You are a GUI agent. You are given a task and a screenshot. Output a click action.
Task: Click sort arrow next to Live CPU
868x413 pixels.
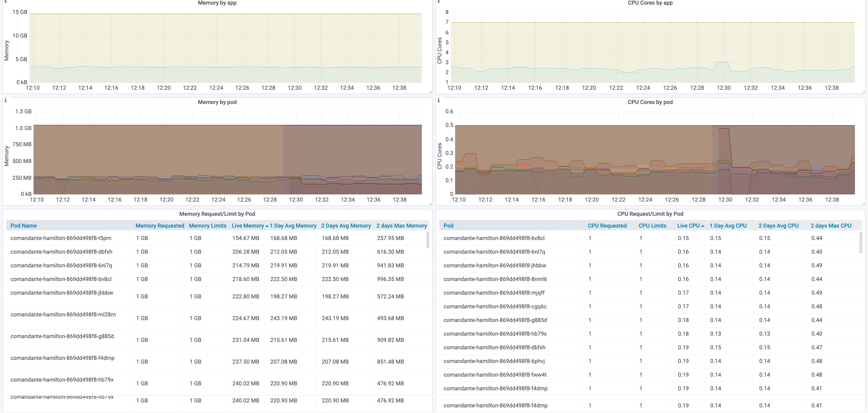[703, 226]
